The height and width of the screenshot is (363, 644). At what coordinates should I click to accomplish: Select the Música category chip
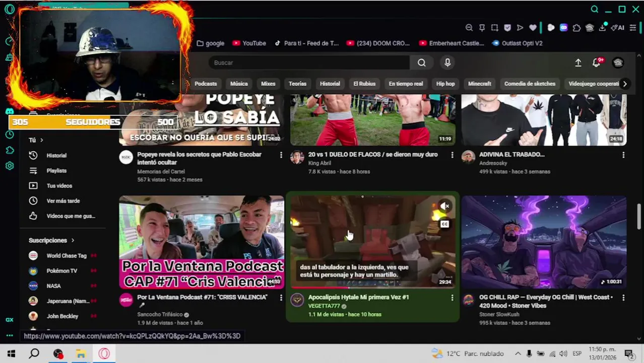click(x=239, y=84)
